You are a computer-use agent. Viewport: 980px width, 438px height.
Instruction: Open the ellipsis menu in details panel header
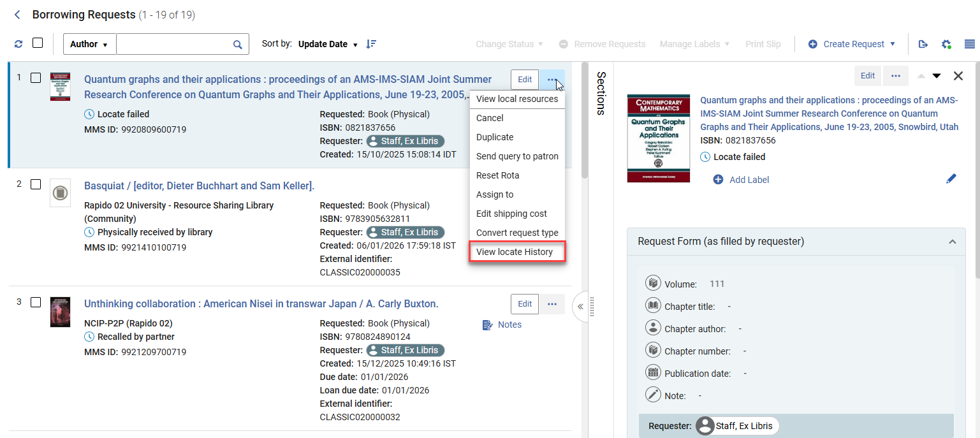pyautogui.click(x=895, y=75)
